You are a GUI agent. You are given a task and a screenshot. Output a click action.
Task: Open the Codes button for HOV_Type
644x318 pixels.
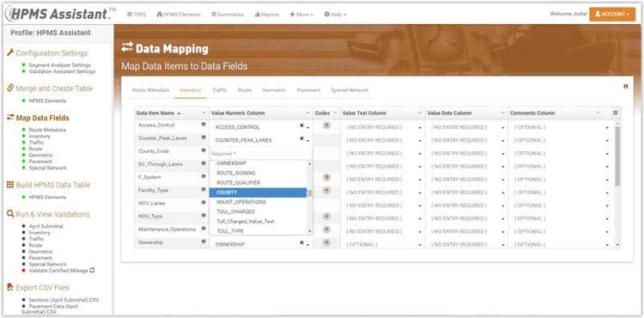pos(326,217)
